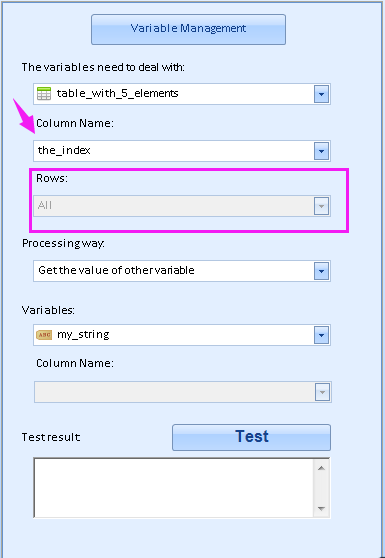Open the lower Column Name dropdown arrow

(322, 392)
